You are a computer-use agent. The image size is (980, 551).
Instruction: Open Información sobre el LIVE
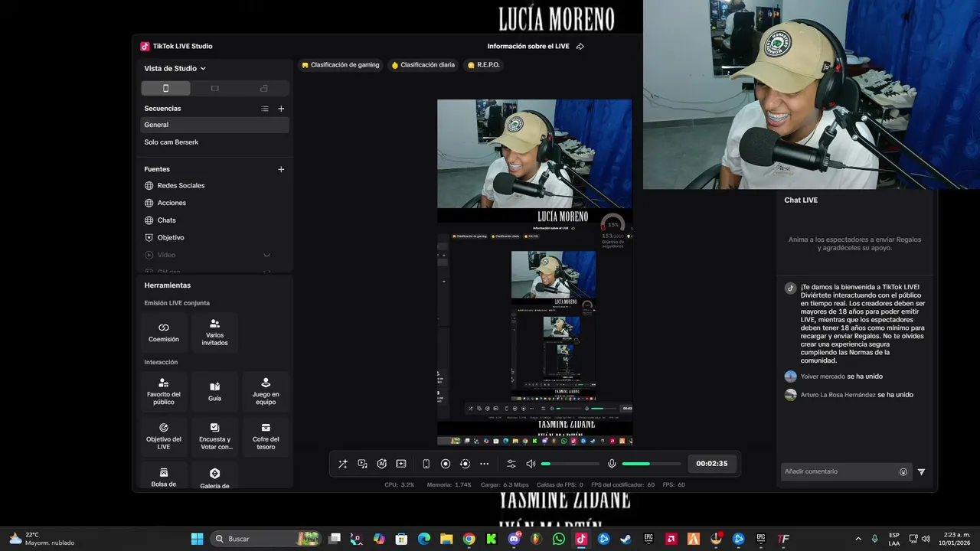pyautogui.click(x=528, y=46)
